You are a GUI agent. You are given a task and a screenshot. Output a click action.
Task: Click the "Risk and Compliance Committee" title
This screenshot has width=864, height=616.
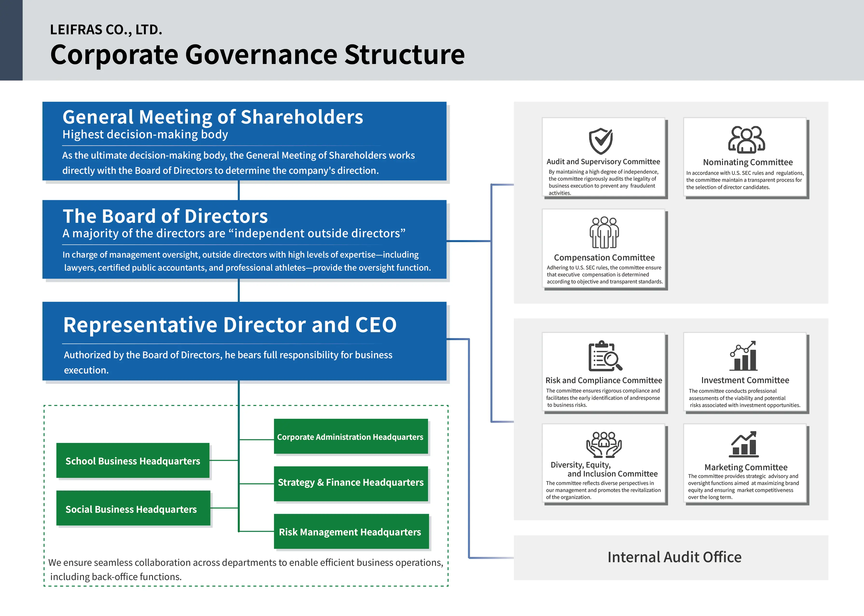(604, 380)
